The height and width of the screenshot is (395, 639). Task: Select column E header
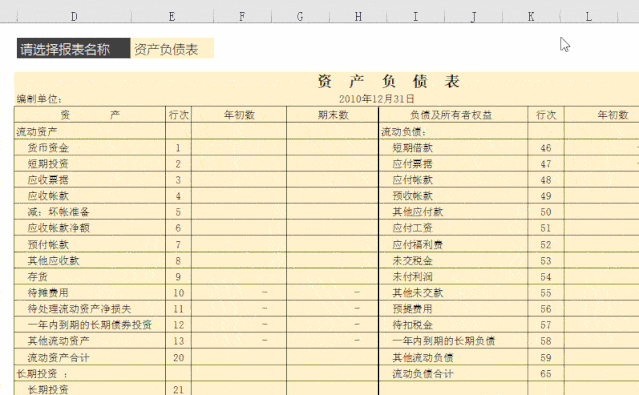[x=172, y=16]
